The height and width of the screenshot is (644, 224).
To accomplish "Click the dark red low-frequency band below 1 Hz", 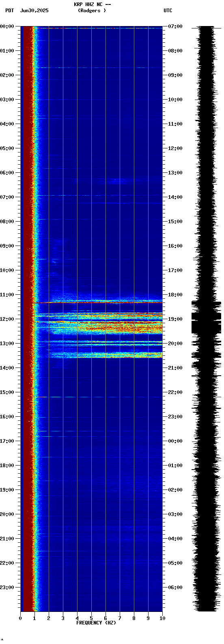I will [x=28, y=319].
